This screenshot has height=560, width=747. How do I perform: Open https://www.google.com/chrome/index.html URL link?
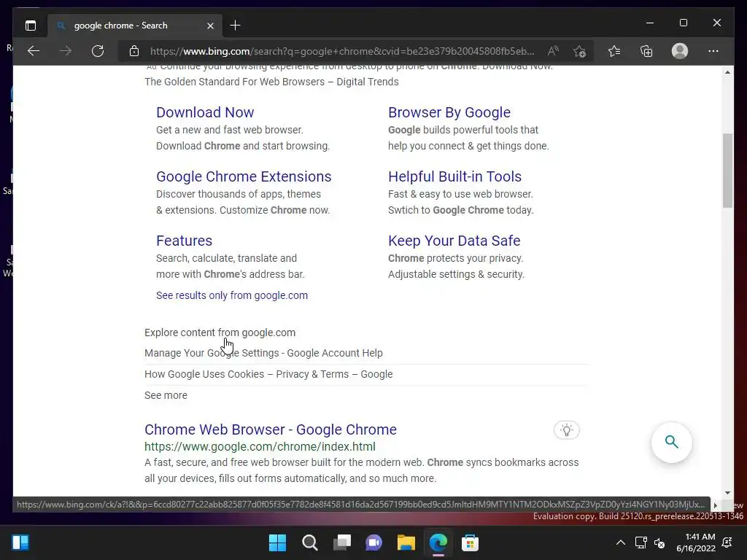[x=260, y=447]
